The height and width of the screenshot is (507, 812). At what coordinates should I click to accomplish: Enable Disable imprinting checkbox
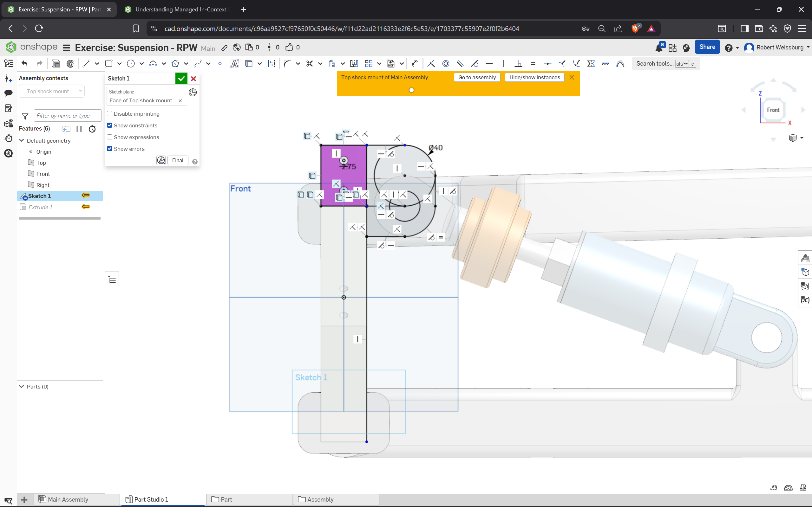point(110,114)
